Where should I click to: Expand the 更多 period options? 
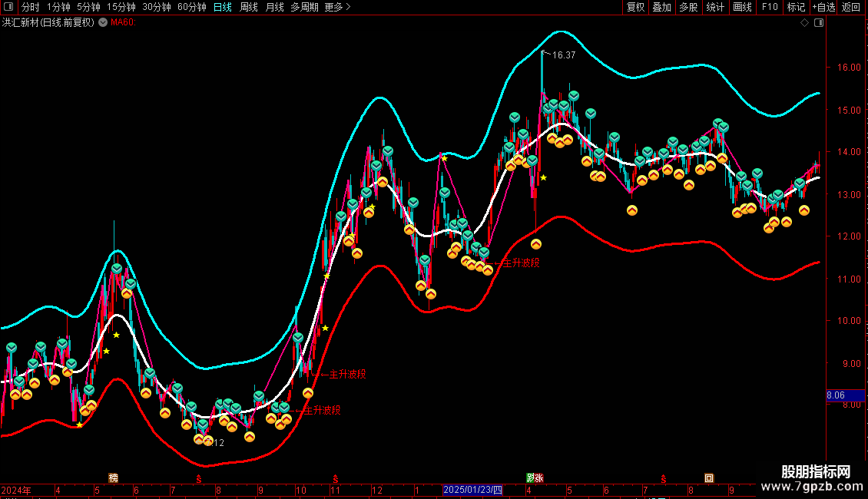click(x=337, y=7)
